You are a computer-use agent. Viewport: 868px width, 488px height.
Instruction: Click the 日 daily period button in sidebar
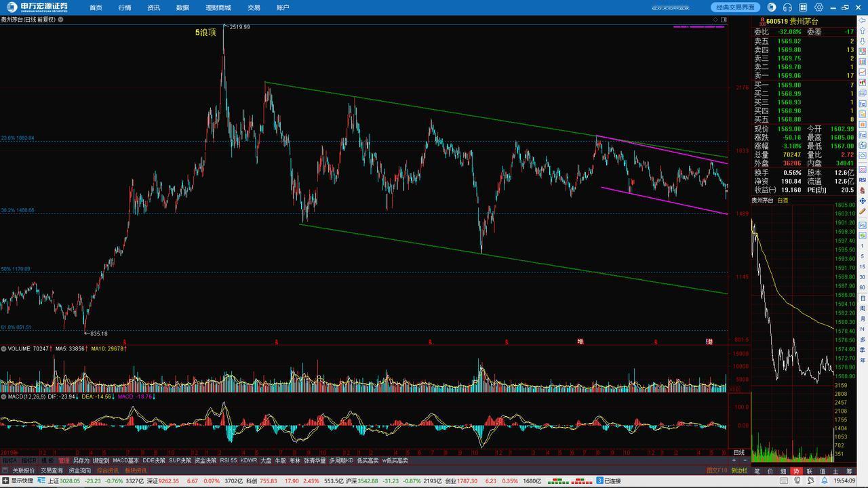coord(863,298)
